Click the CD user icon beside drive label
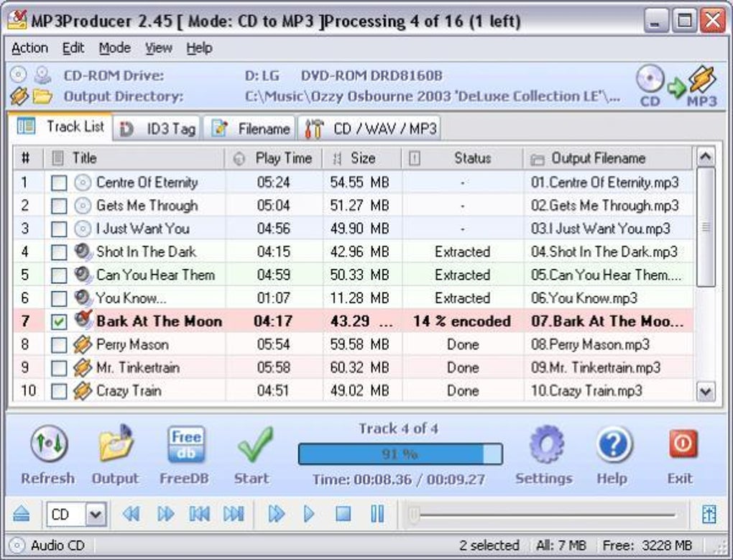Screen dimensions: 733x560 pos(42,75)
